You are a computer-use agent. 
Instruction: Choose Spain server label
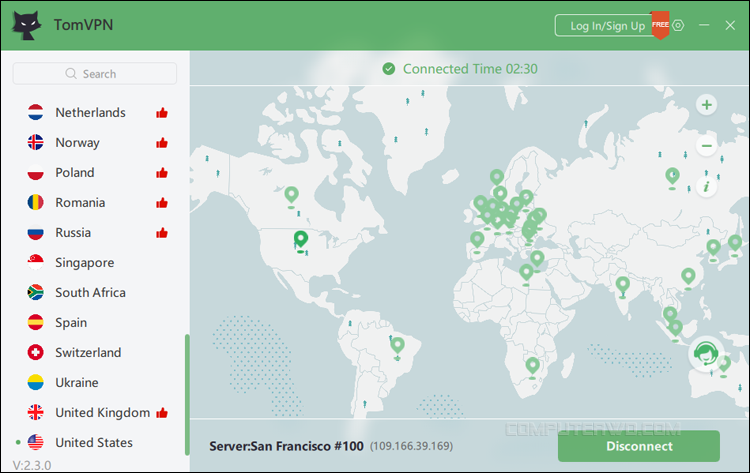pyautogui.click(x=71, y=323)
